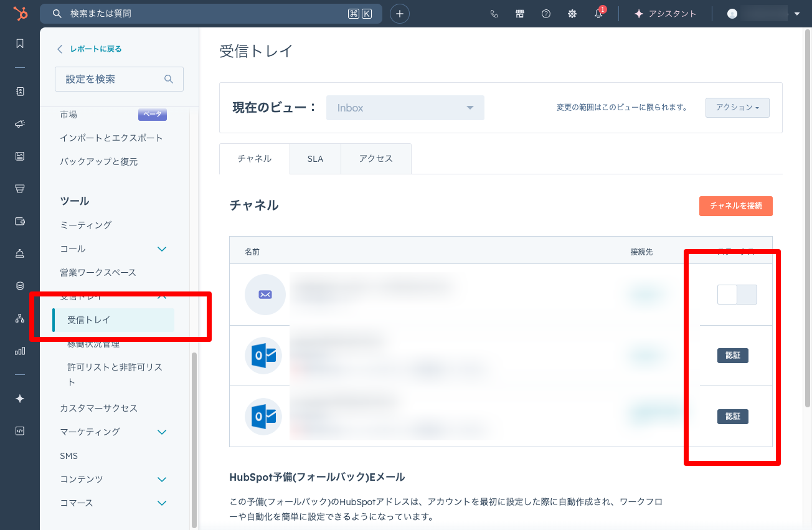Open the Notifications bell with red badge
This screenshot has width=812, height=530.
[599, 13]
